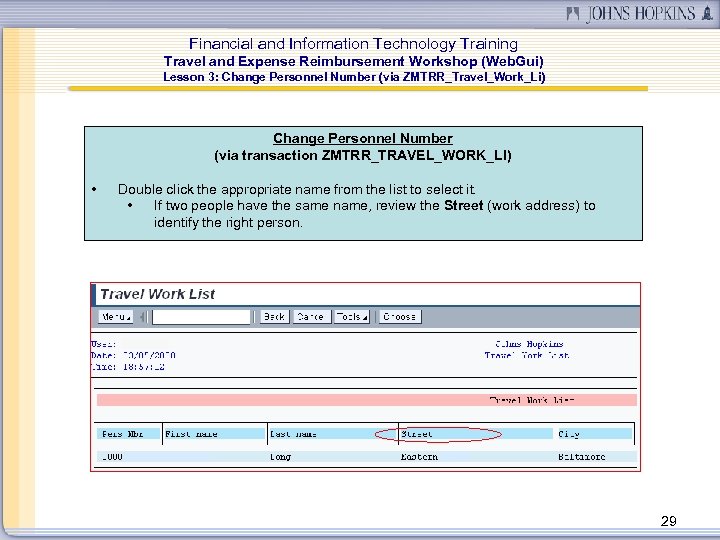Viewport: 720px width, 540px height.
Task: Open the Tools dropdown button
Action: tap(352, 317)
